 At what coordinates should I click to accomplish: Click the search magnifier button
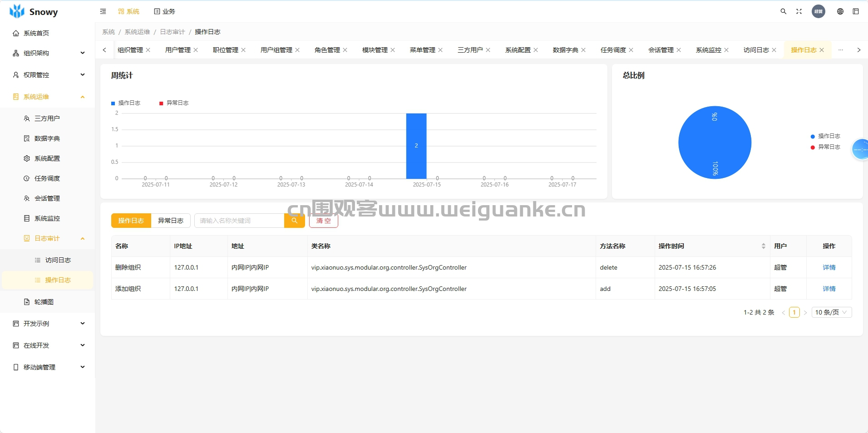point(295,221)
